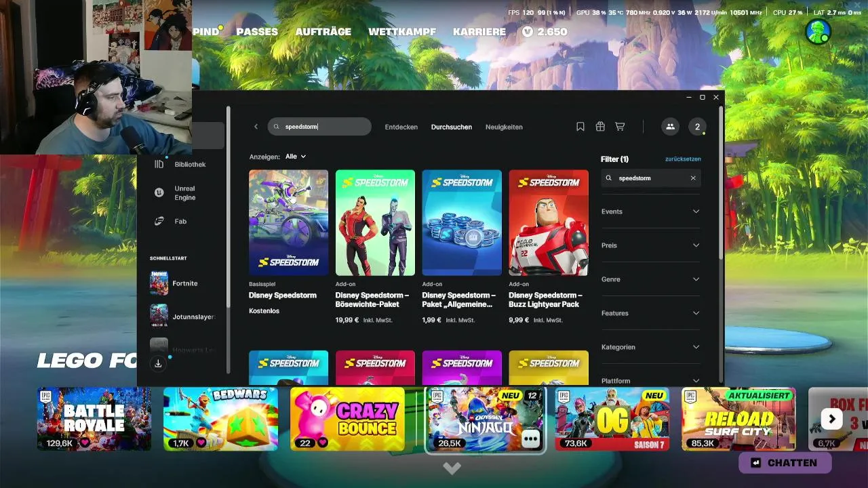
Task: Select the Bedwars game tile
Action: click(220, 419)
